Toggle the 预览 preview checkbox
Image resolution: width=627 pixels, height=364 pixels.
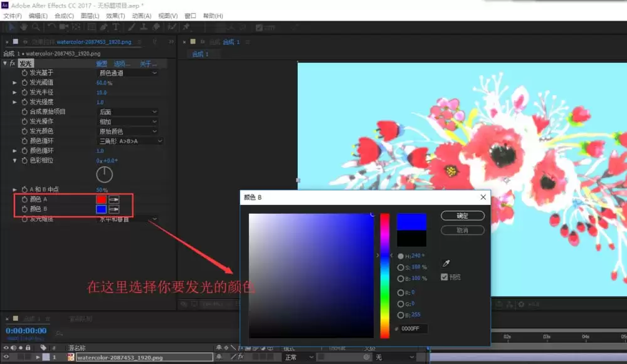click(x=445, y=277)
